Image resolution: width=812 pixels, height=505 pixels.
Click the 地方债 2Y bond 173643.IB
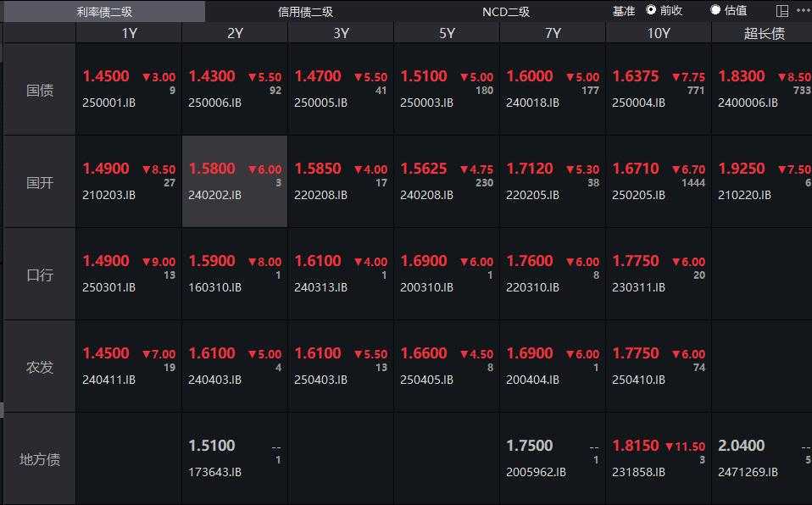pyautogui.click(x=235, y=459)
